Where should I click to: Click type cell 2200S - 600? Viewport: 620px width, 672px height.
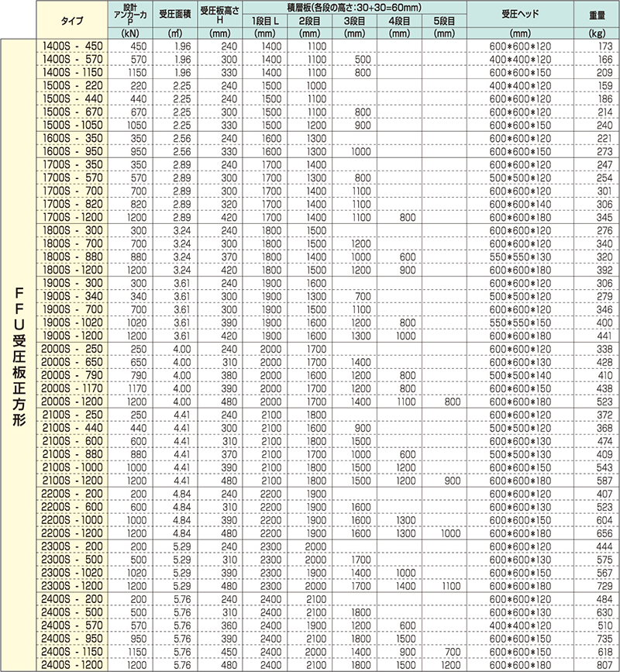coord(71,507)
